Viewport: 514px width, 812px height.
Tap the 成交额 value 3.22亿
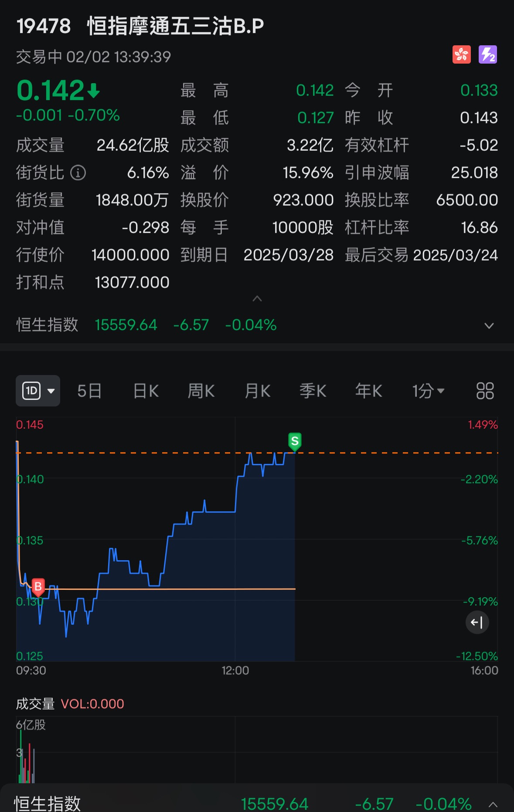[x=310, y=145]
